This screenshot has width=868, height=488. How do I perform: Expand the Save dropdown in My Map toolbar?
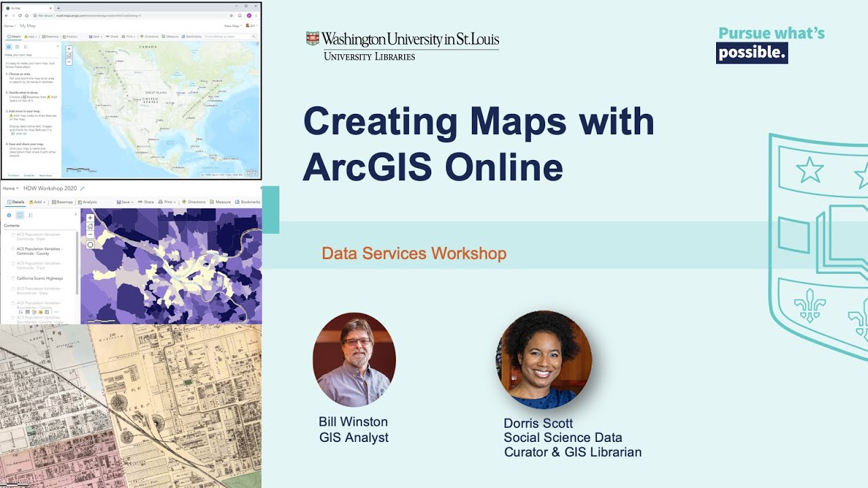[x=96, y=37]
